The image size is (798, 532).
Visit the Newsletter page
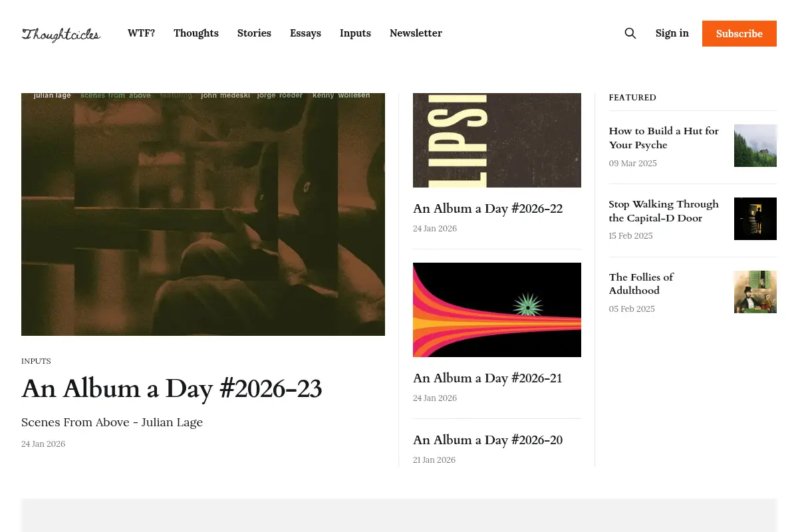(x=416, y=33)
